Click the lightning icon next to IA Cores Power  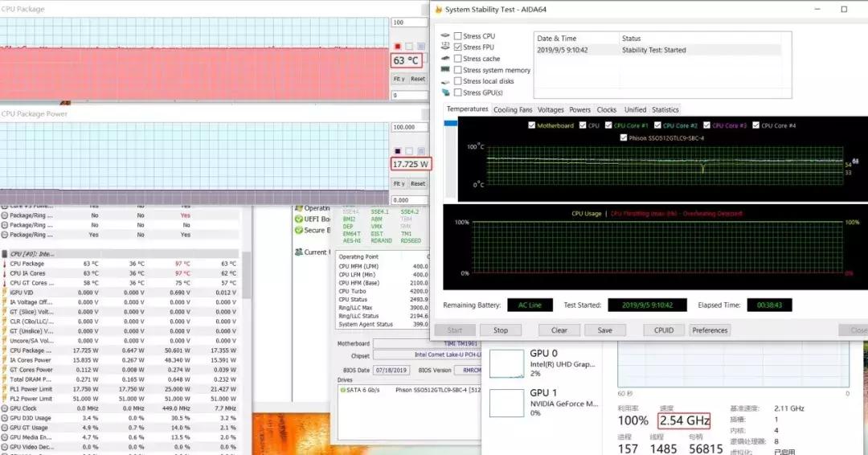click(5, 360)
